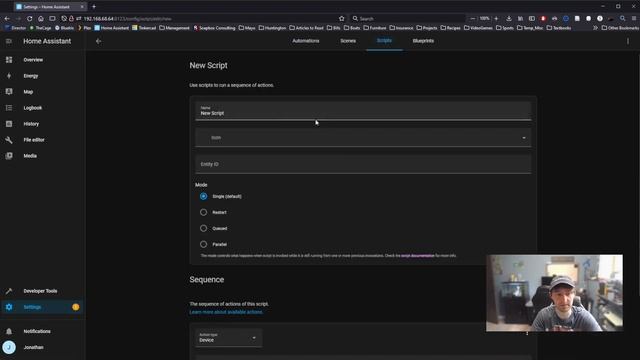Click the browser back arrow

click(x=7, y=18)
